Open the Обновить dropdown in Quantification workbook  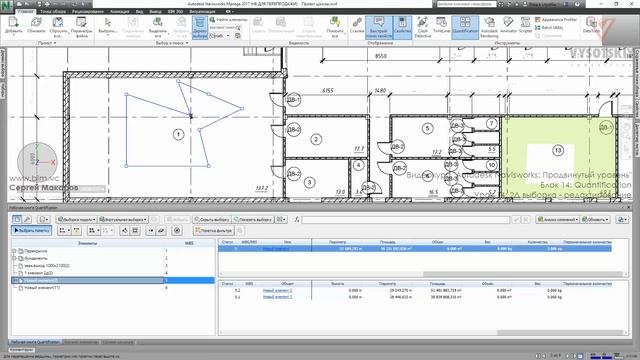pos(596,220)
